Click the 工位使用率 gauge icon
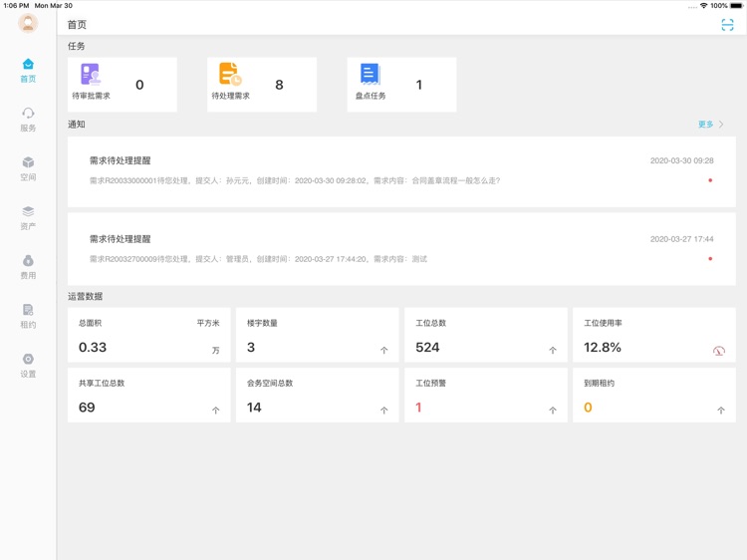Viewport: 747px width, 560px height. pos(719,351)
